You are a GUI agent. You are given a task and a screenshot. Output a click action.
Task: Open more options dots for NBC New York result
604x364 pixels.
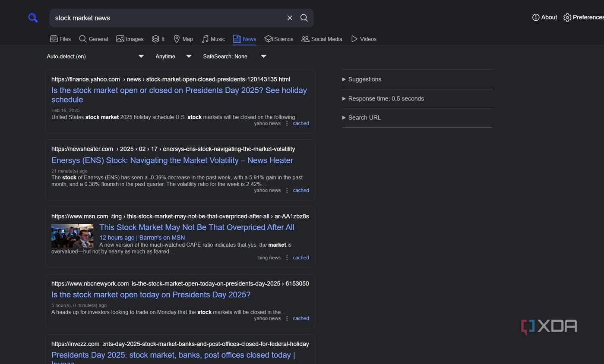point(287,318)
